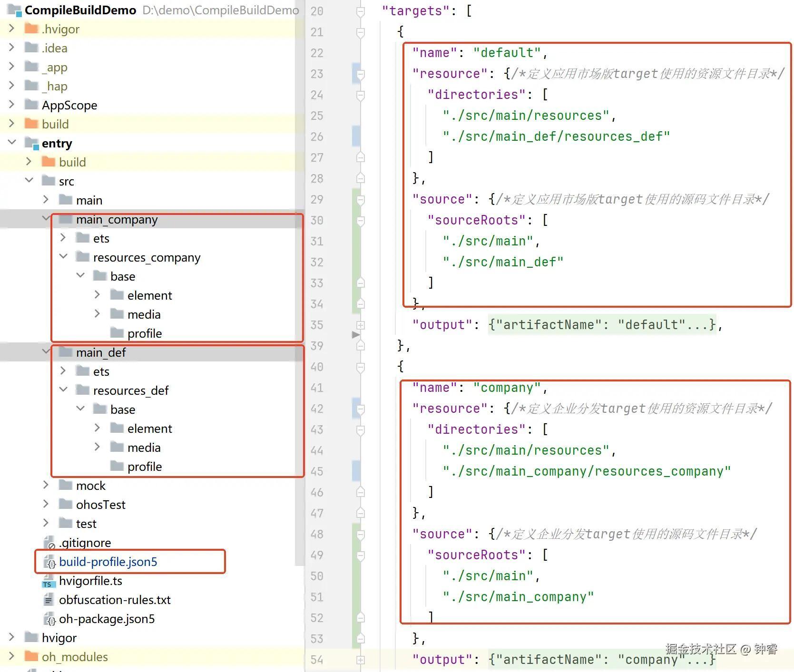Expand the AppScope folder chevron
Screen dimensions: 794x672
click(11, 105)
